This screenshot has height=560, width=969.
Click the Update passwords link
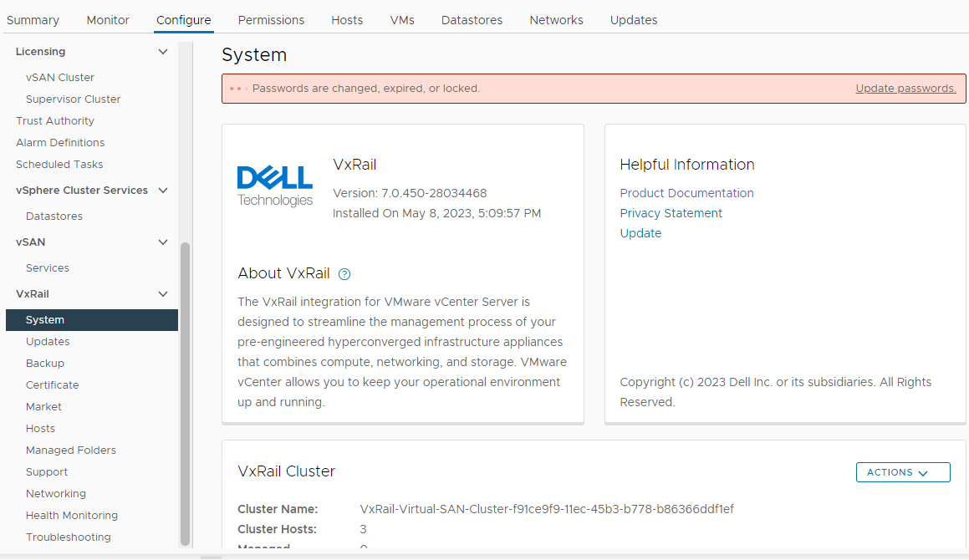(905, 88)
